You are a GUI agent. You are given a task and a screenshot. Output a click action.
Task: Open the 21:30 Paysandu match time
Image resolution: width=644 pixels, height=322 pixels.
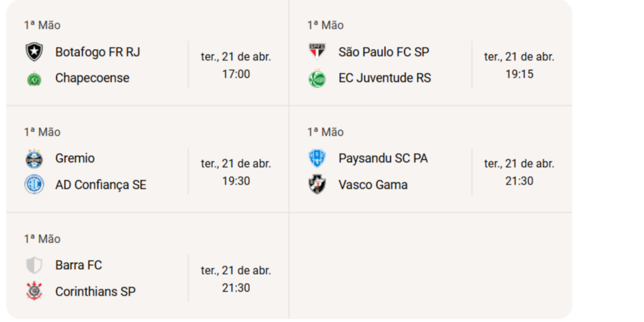pos(519,181)
